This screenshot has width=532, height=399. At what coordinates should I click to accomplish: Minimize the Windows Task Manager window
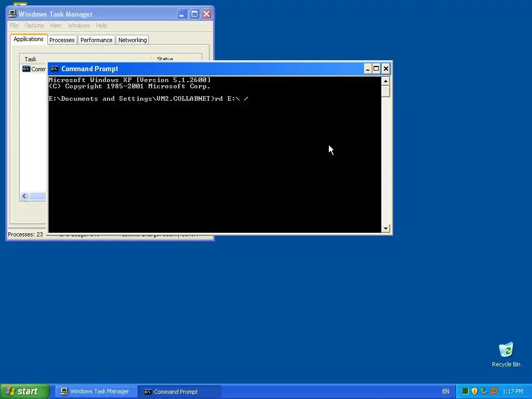coord(182,14)
